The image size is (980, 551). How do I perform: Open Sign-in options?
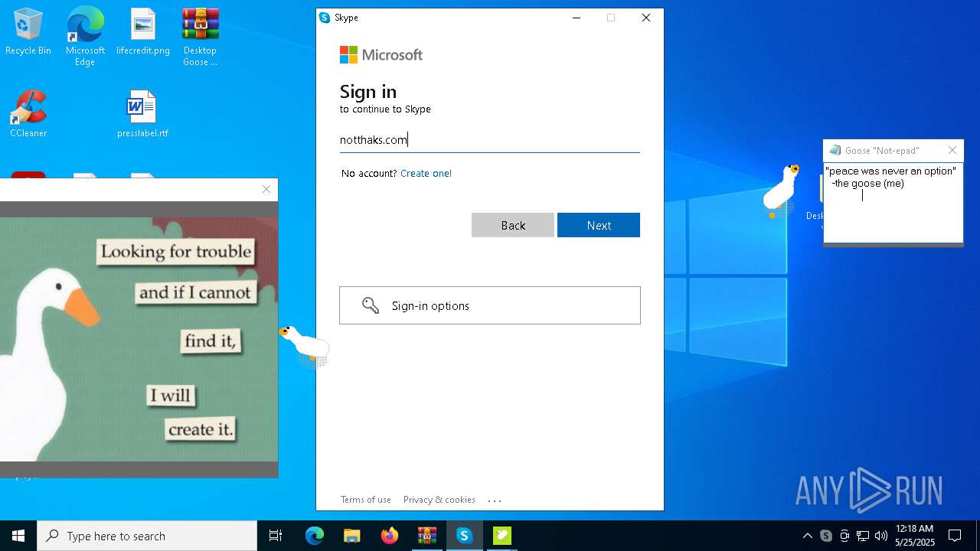(x=490, y=305)
